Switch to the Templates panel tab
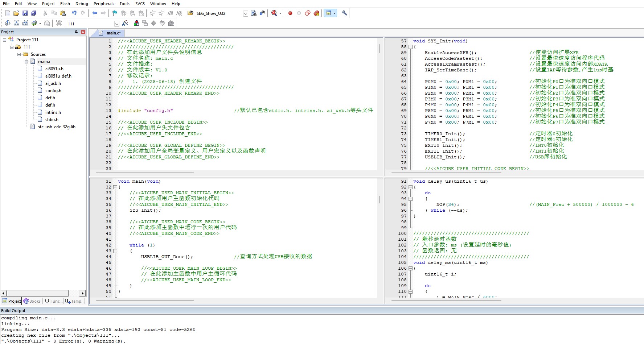 point(75,301)
